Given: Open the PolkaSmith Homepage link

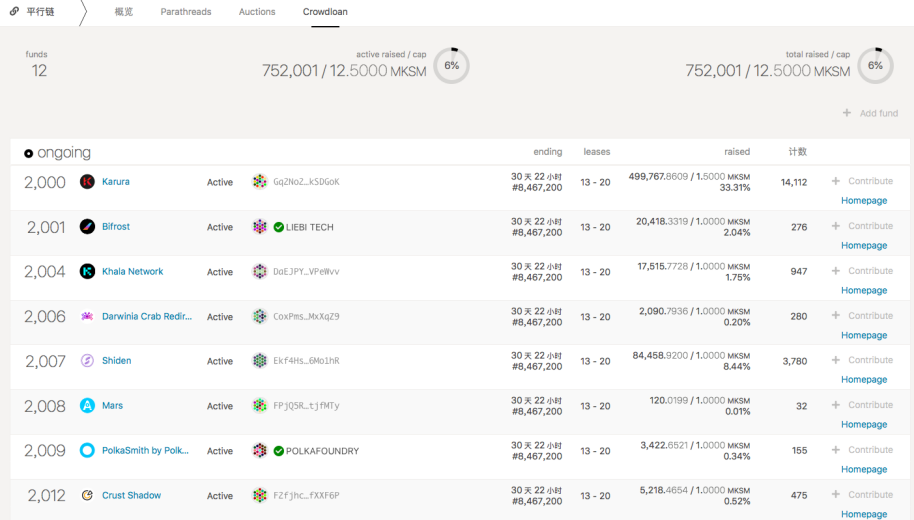Looking at the screenshot, I should tap(864, 469).
